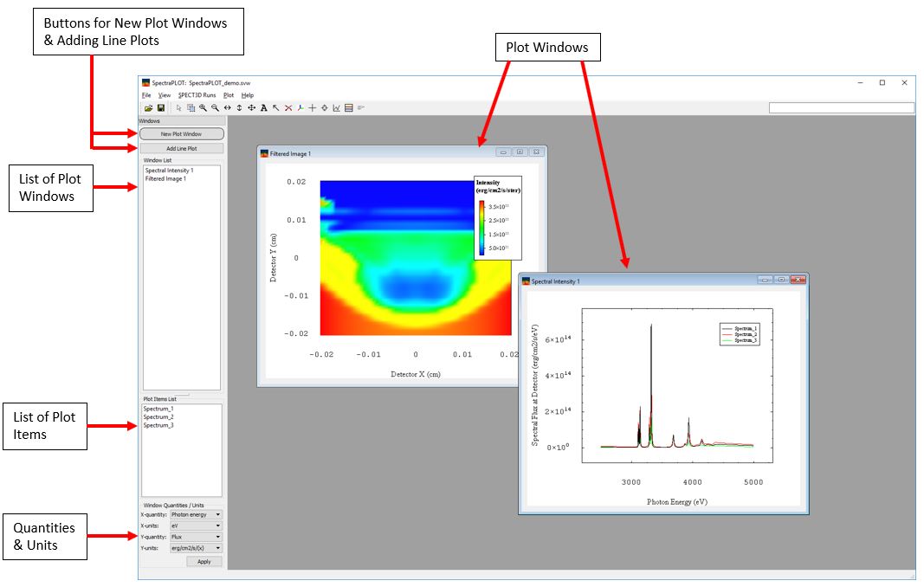This screenshot has height=587, width=924.
Task: Select the Zoom Out magnifier tool
Action: coord(215,108)
